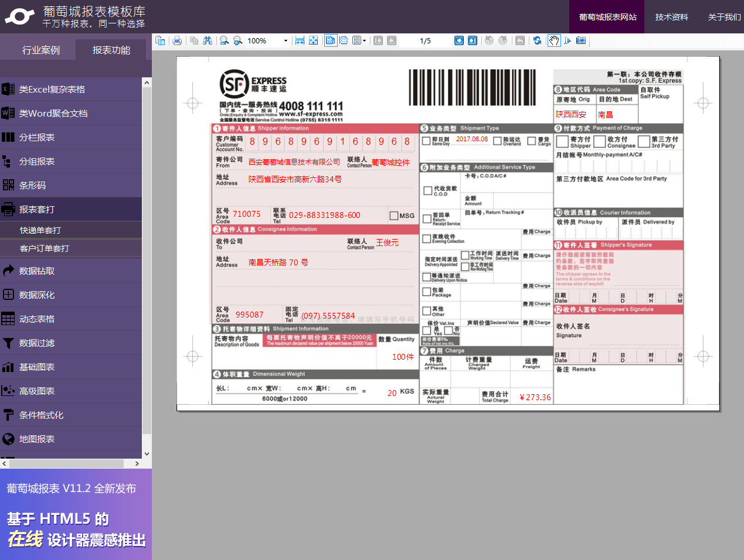Viewport: 744px width, 560px height.
Task: Switch to the 报表功能 tab
Action: (111, 50)
